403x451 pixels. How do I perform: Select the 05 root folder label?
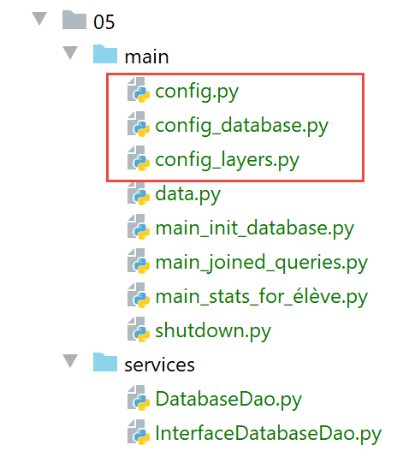click(x=104, y=22)
